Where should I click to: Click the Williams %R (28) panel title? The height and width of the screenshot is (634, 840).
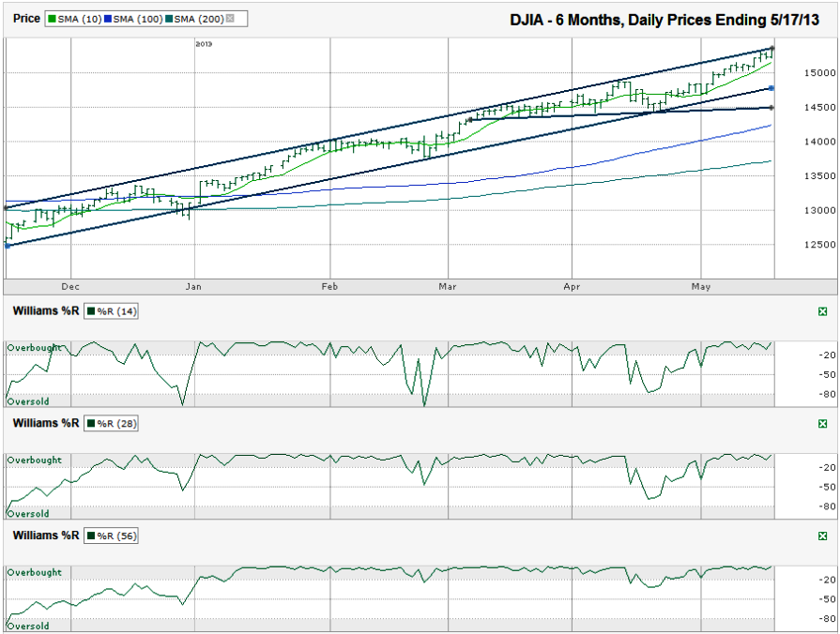pyautogui.click(x=46, y=424)
